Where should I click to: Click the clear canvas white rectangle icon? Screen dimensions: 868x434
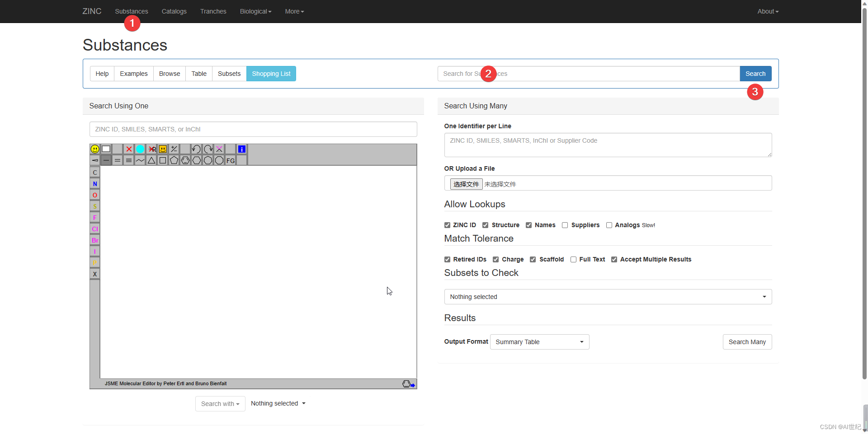(106, 149)
